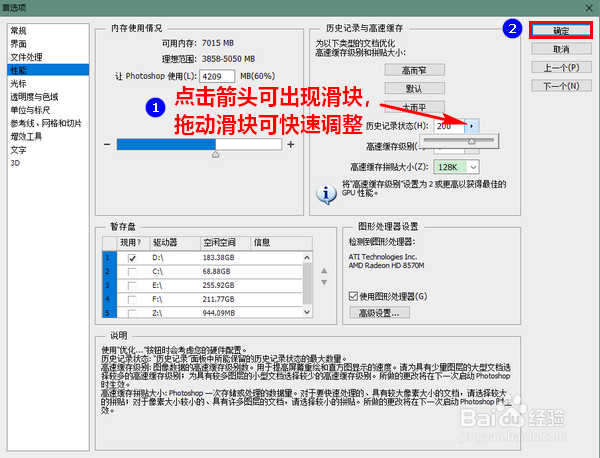Screen dimensions: 600x458
Task: Click the 确定 button
Action: pos(561,31)
